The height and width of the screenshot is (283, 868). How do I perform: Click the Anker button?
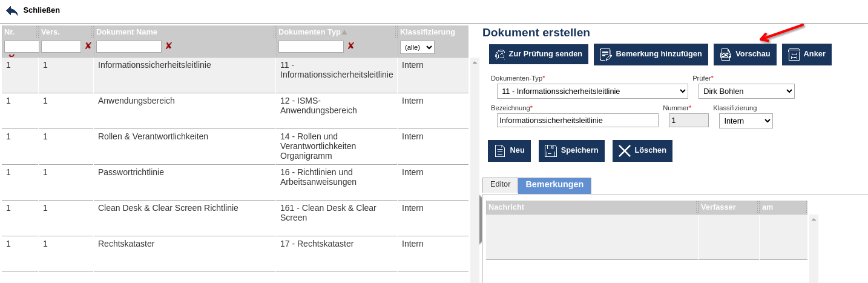[807, 54]
